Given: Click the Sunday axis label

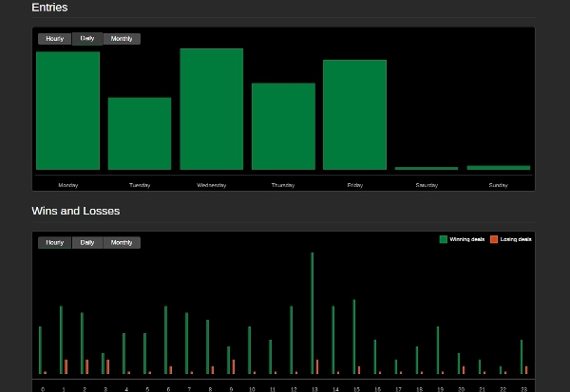Looking at the screenshot, I should (499, 185).
